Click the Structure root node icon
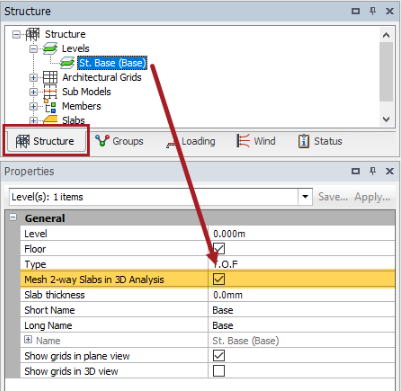Viewport: 401px width, 391px height. [33, 34]
